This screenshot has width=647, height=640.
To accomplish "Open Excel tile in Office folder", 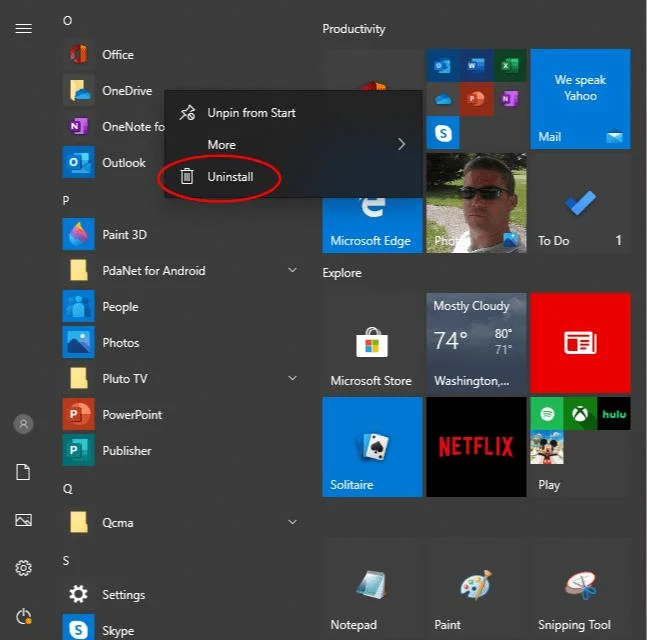I will (x=510, y=65).
